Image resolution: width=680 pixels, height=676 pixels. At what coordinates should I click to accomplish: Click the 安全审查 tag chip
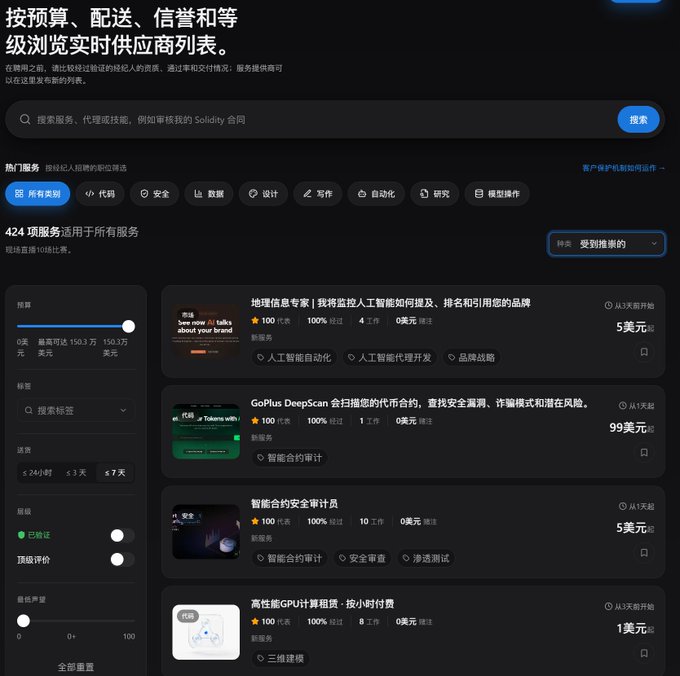pyautogui.click(x=362, y=558)
